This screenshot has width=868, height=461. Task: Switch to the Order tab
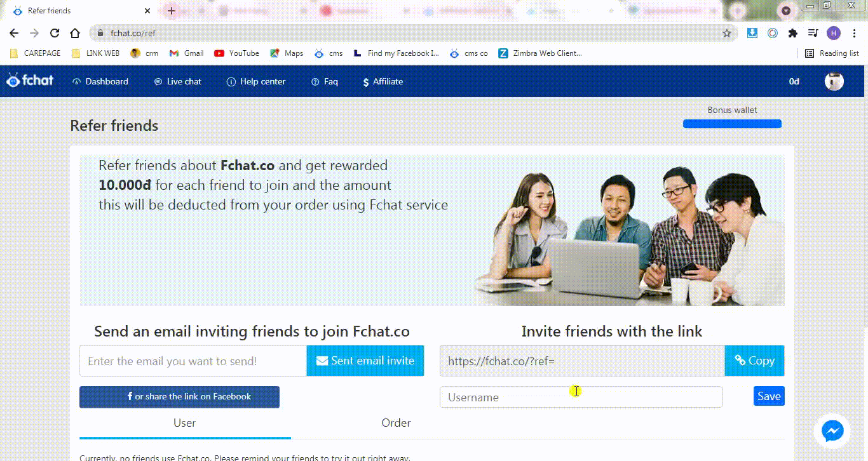(x=396, y=423)
